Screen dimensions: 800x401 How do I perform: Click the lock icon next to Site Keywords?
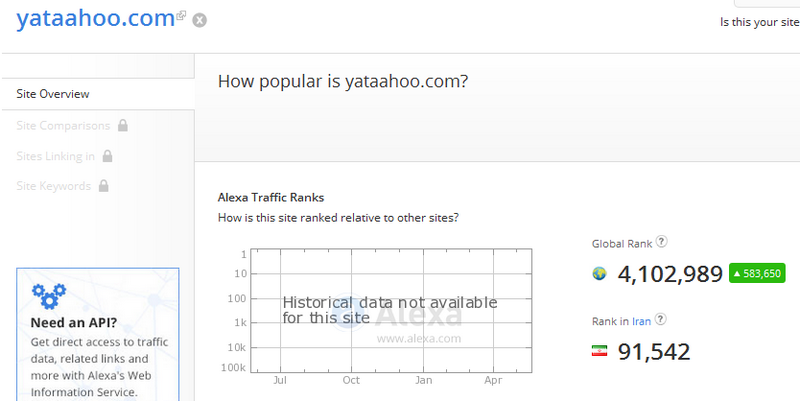click(x=104, y=185)
